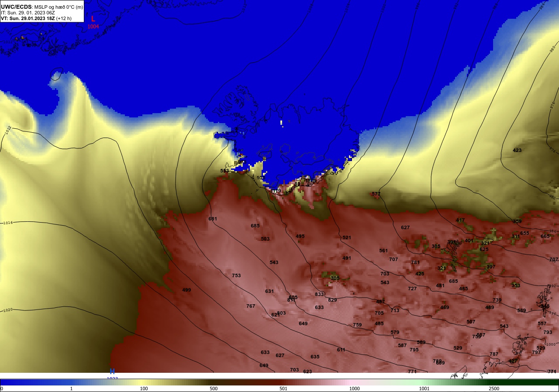Click the 781 height value
Screen dimensions: 559x392
tap(415, 262)
